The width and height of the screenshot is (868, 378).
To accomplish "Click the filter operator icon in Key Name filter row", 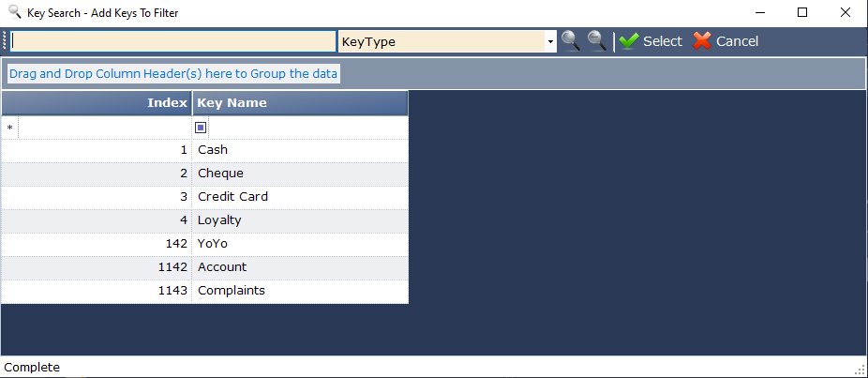I will click(x=201, y=128).
